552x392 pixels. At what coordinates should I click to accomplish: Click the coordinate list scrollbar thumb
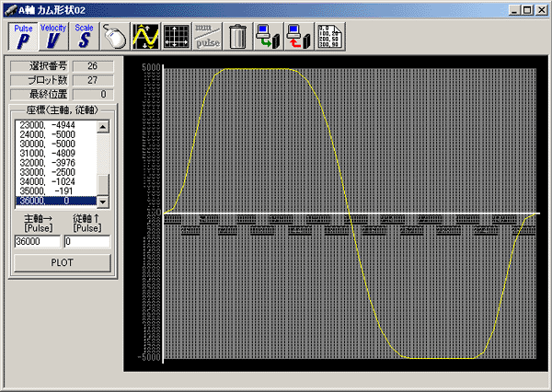(x=103, y=185)
